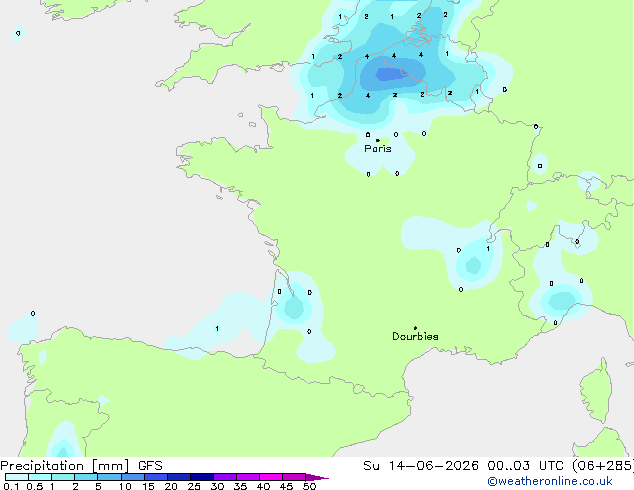The width and height of the screenshot is (634, 490).
Task: Click the '(06+285)' forecast run text
Action: [x=603, y=466]
